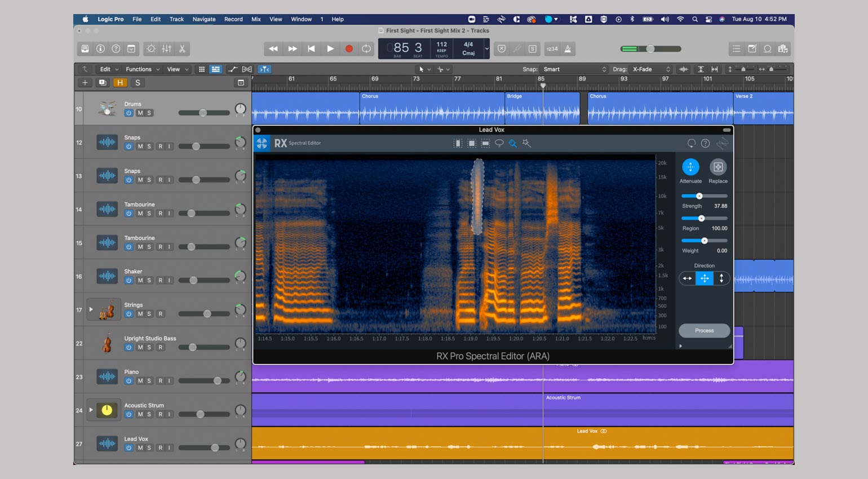Screen dimensions: 868x479
Task: Choose the Attenuate mode
Action: pyautogui.click(x=690, y=167)
